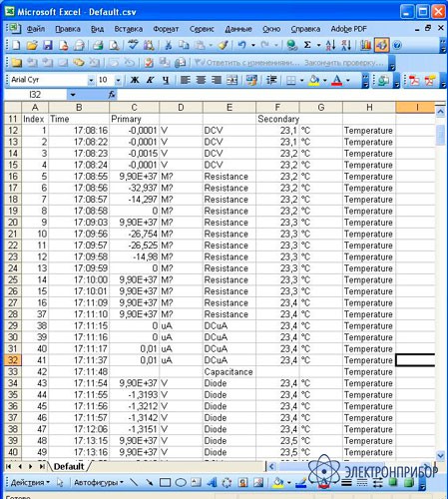Click the Cut scissors icon
Screen dimensions: 448x499
tap(169, 45)
